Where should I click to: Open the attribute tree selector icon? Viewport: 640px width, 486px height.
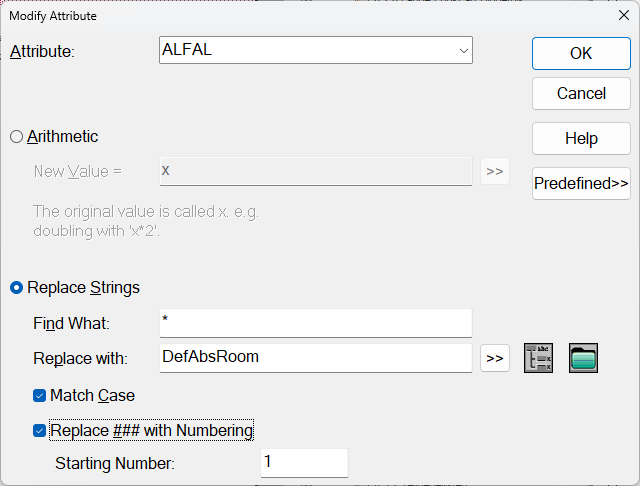coord(538,358)
